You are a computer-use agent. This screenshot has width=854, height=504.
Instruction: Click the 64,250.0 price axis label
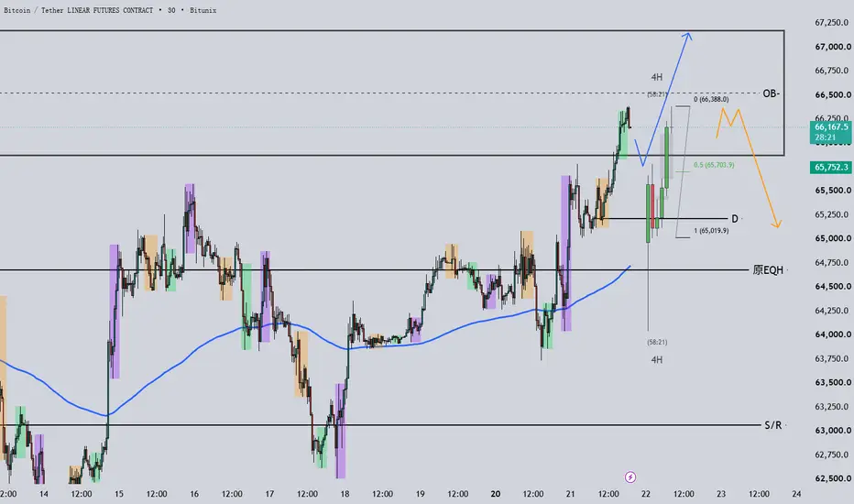[832, 311]
